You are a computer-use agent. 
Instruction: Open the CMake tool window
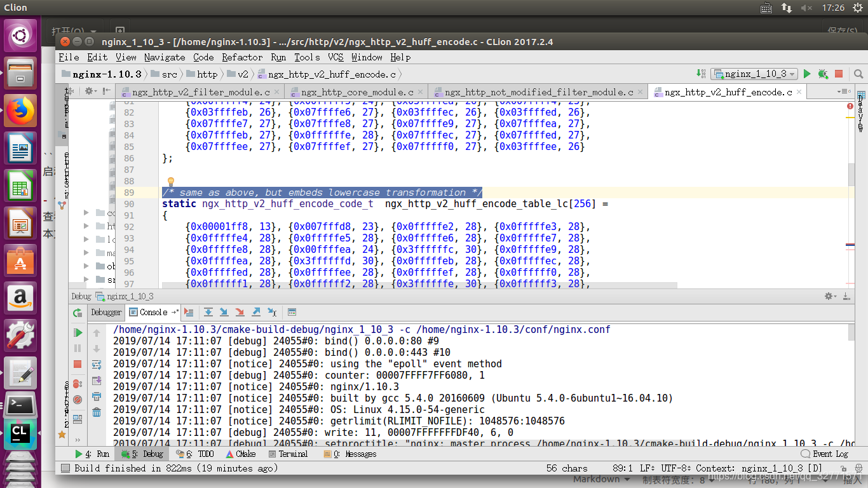(241, 454)
